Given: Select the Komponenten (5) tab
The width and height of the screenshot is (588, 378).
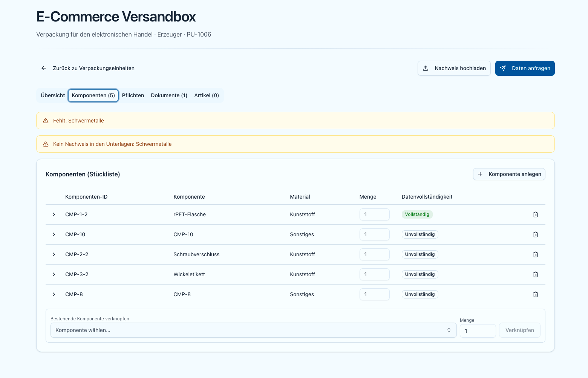Looking at the screenshot, I should pos(93,95).
